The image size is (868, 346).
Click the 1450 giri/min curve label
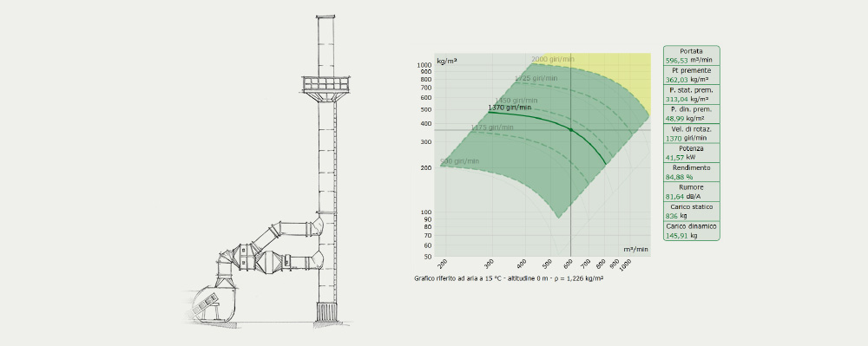coord(516,100)
